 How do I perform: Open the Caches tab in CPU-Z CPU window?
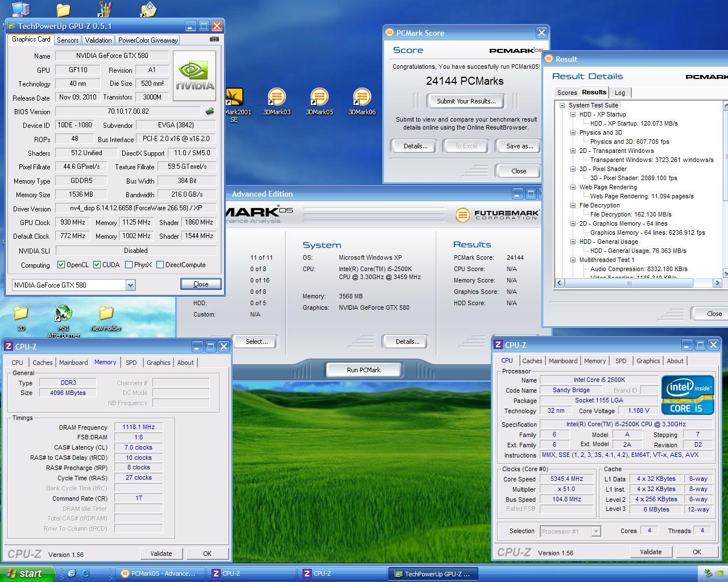coord(532,361)
